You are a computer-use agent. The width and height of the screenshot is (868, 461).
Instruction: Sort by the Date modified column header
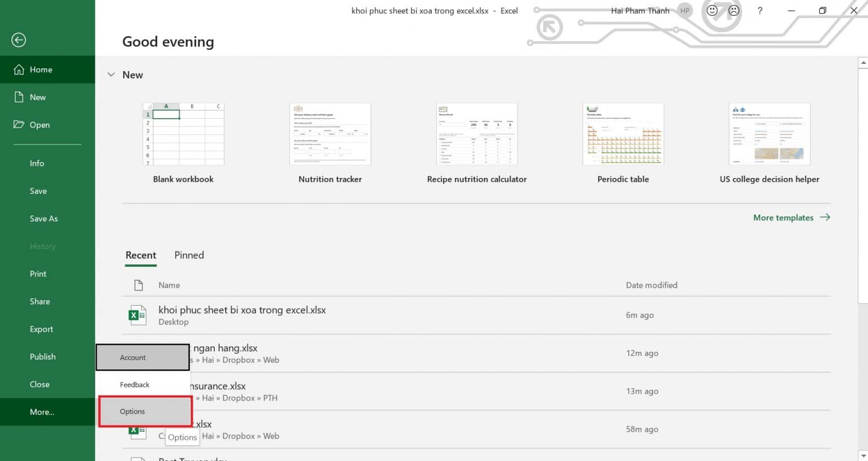(652, 285)
